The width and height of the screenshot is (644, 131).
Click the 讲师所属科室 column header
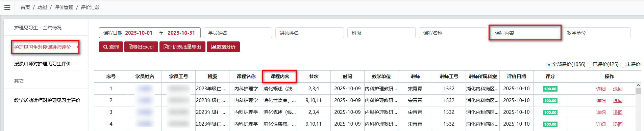(x=482, y=76)
